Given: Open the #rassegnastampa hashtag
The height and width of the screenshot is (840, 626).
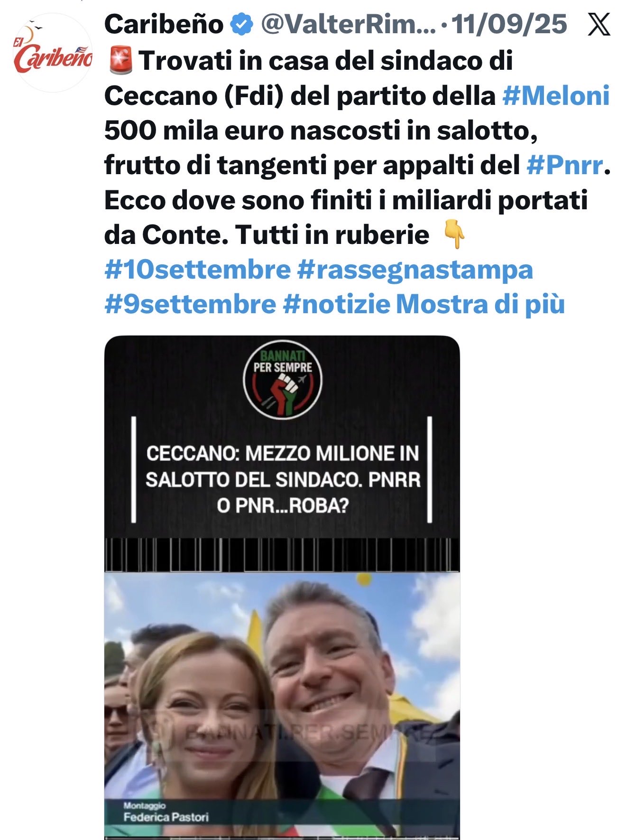Looking at the screenshot, I should pyautogui.click(x=415, y=270).
